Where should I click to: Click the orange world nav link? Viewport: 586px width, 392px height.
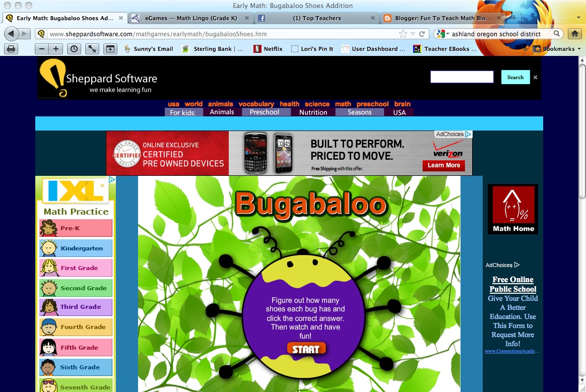(x=193, y=104)
